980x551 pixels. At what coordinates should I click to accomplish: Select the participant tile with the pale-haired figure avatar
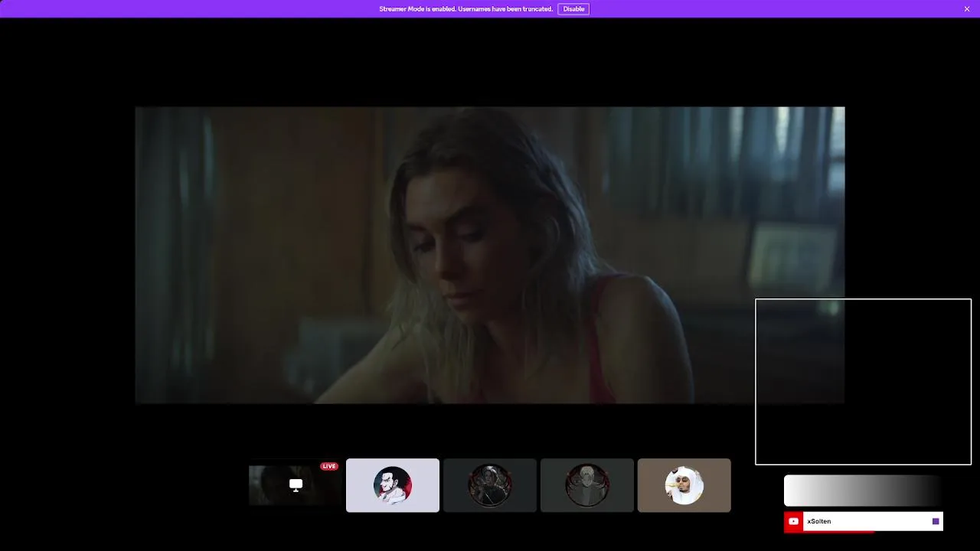point(587,485)
